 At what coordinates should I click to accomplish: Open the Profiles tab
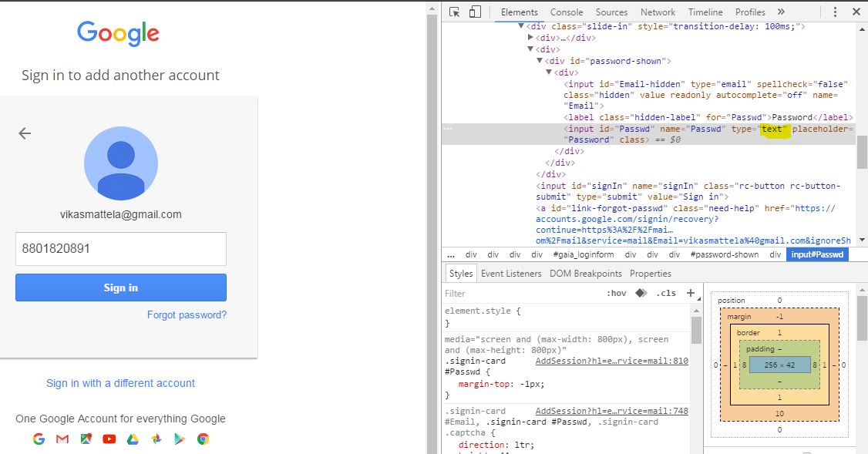(x=750, y=12)
